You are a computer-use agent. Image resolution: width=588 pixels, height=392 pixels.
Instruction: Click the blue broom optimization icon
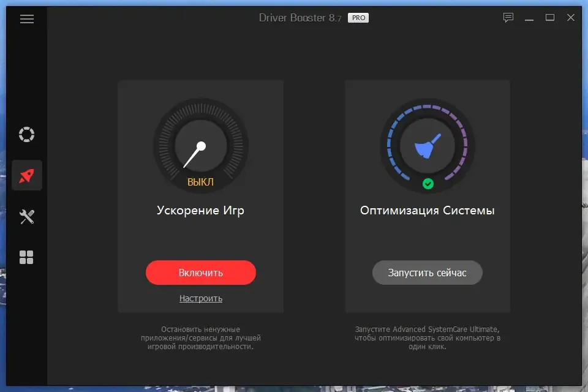click(427, 146)
